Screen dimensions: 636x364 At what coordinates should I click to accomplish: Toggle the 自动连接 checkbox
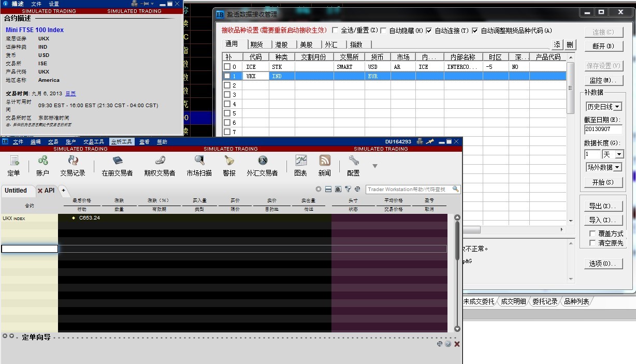point(429,31)
